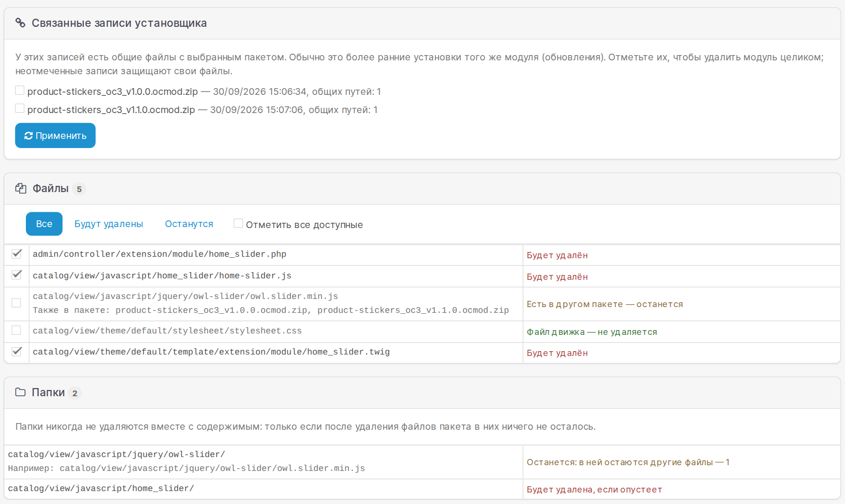The image size is (845, 504).
Task: Select the Все filter tab
Action: [x=44, y=224]
